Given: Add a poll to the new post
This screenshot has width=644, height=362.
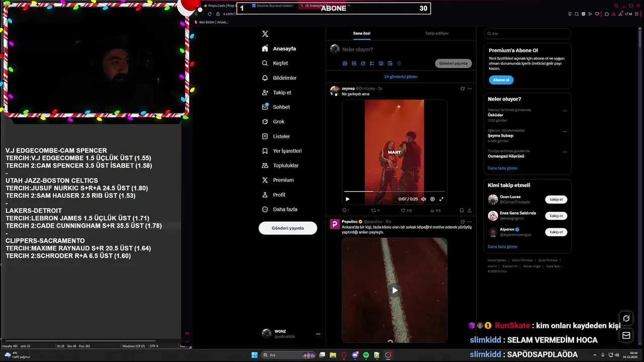Looking at the screenshot, I should [372, 63].
